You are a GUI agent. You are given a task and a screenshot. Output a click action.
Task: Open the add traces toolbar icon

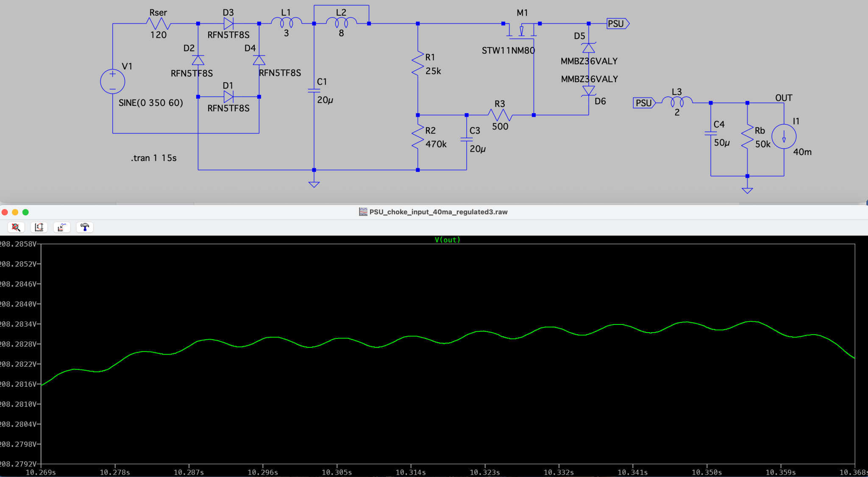click(62, 227)
